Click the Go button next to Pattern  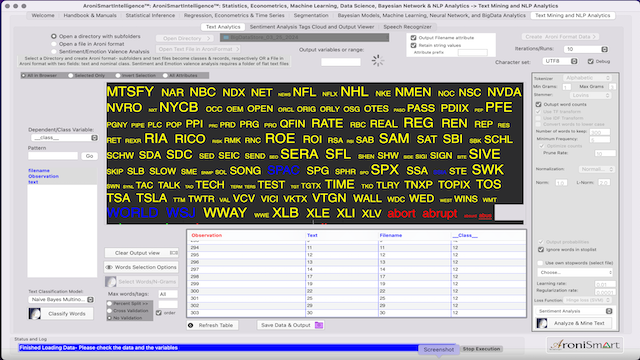[89, 156]
